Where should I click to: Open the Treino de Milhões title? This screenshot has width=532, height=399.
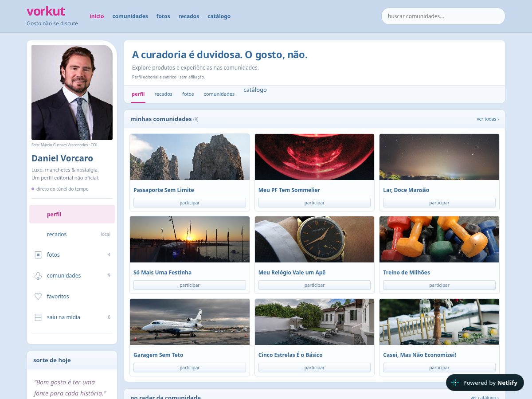point(407,272)
